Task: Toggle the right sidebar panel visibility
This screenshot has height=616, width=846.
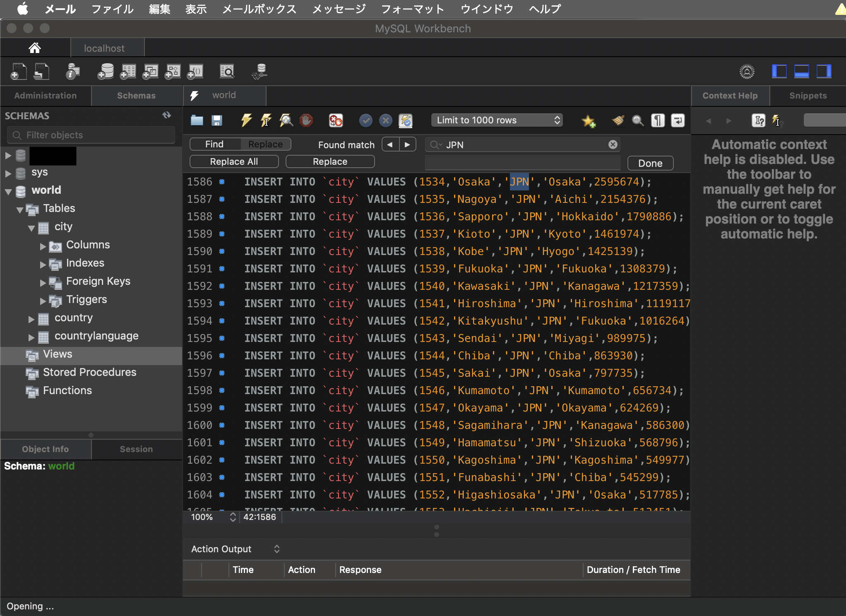Action: (824, 72)
